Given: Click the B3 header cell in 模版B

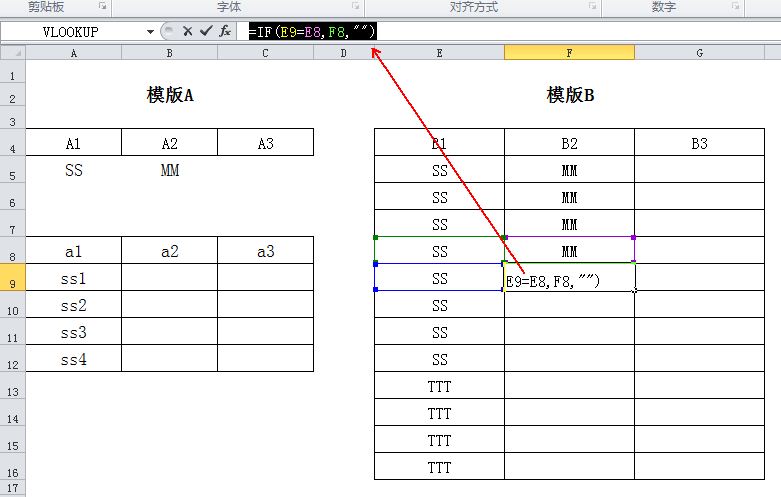Looking at the screenshot, I should tap(699, 142).
